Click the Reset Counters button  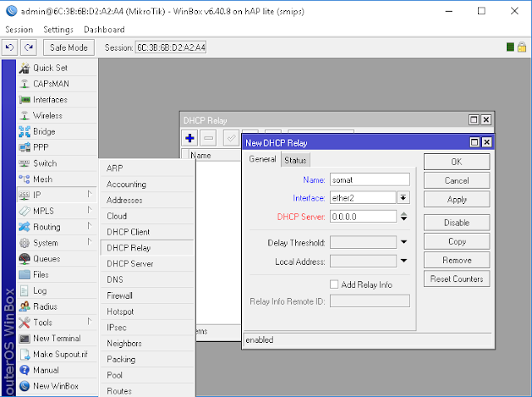click(x=456, y=279)
